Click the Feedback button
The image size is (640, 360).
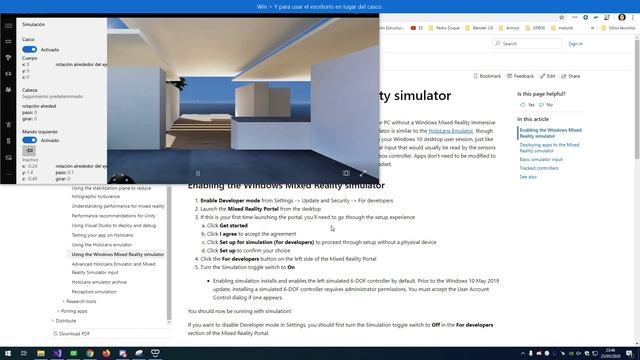[520, 76]
